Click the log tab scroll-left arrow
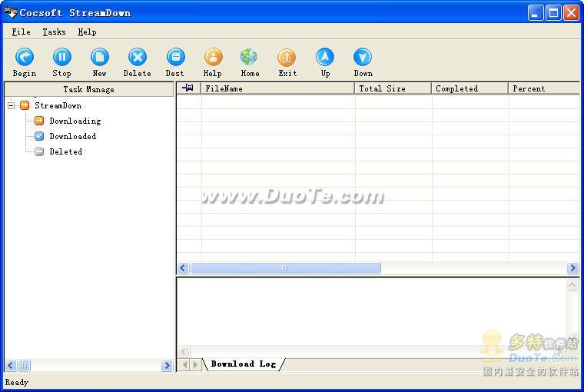This screenshot has width=584, height=392. 185,364
